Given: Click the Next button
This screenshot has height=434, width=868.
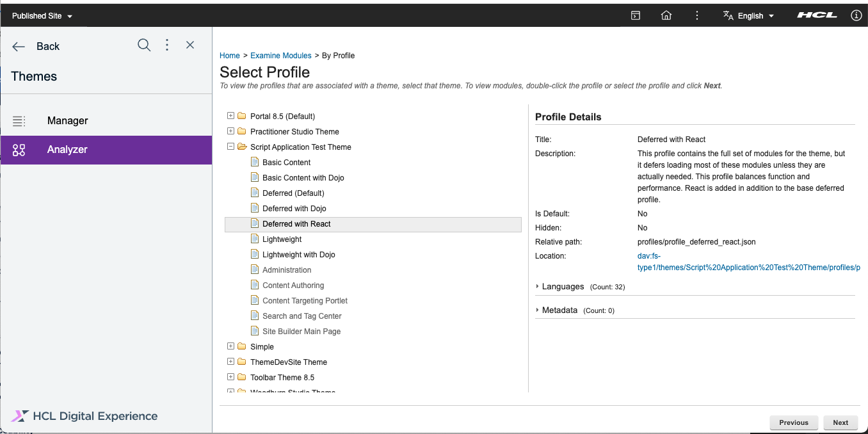Looking at the screenshot, I should pyautogui.click(x=840, y=422).
